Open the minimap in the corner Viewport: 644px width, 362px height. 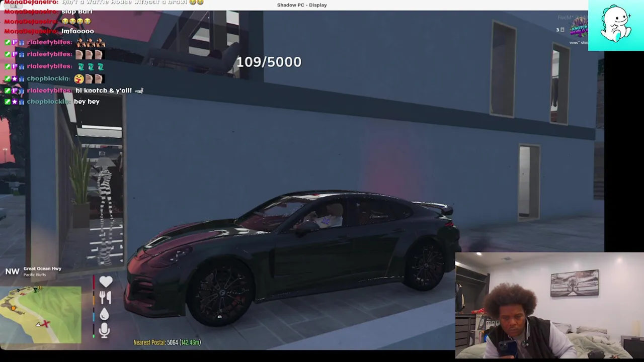pyautogui.click(x=41, y=315)
